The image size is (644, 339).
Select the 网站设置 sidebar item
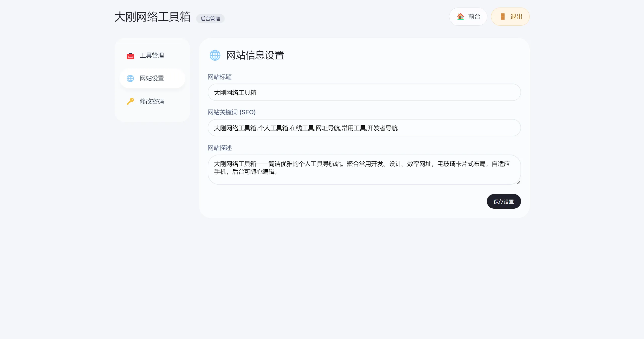152,79
